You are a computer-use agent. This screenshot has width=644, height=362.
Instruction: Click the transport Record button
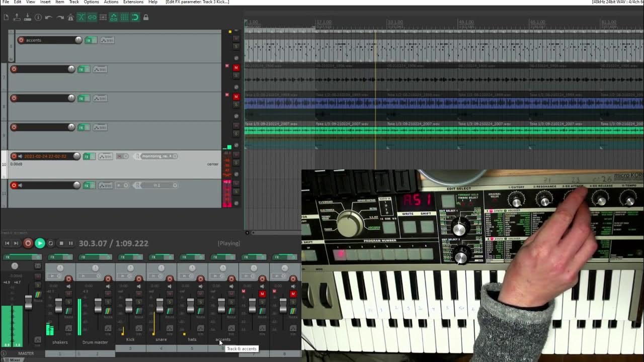28,243
